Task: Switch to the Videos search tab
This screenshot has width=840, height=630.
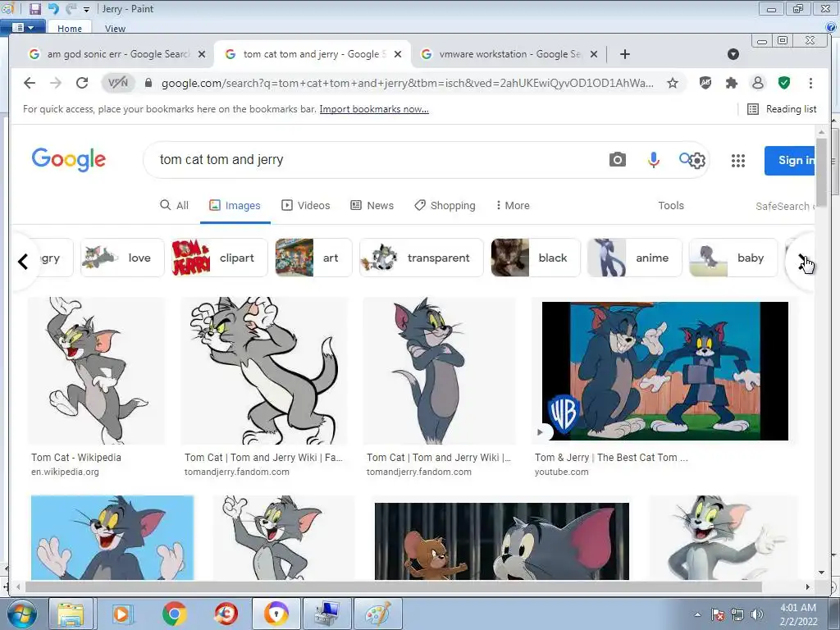Action: coord(305,205)
